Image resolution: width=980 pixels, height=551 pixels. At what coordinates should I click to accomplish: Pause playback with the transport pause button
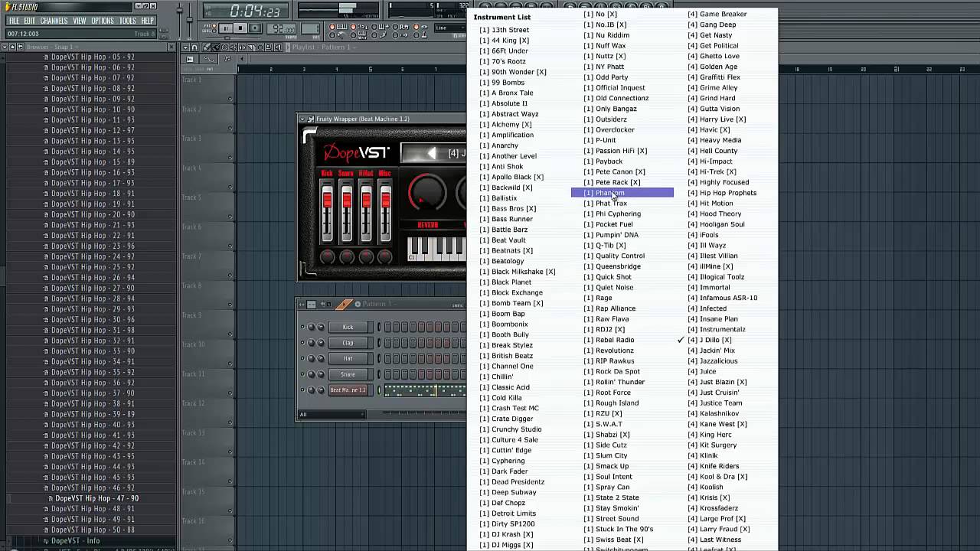pos(225,28)
